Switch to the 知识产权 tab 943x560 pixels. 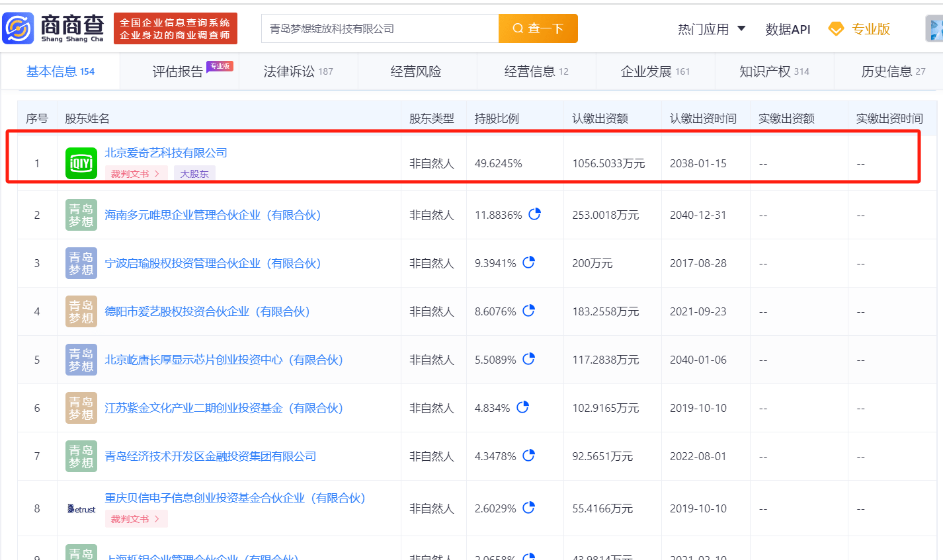774,71
